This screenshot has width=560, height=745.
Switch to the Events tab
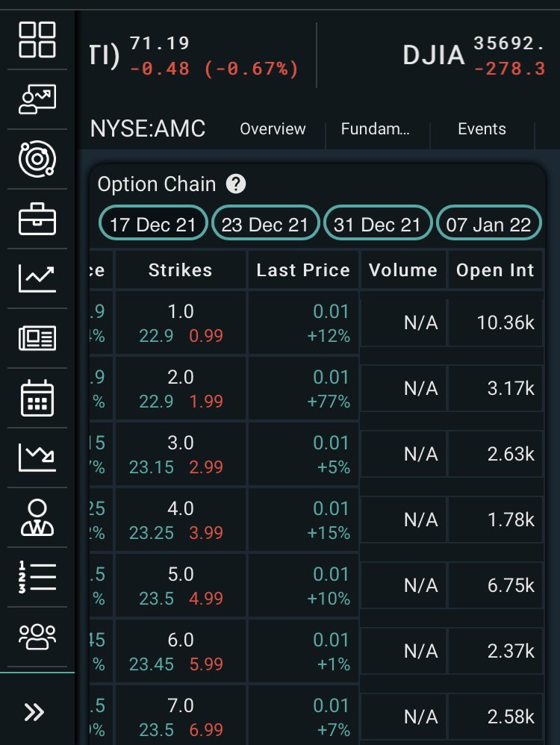pos(482,128)
